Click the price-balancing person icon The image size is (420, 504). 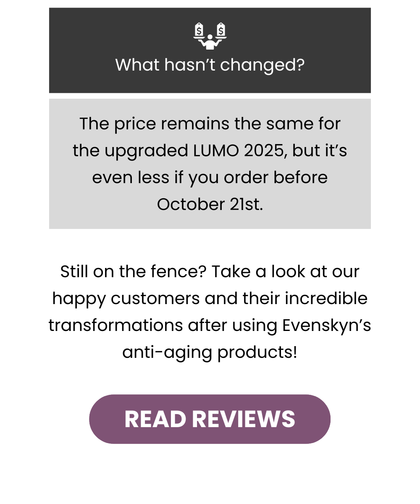[210, 36]
